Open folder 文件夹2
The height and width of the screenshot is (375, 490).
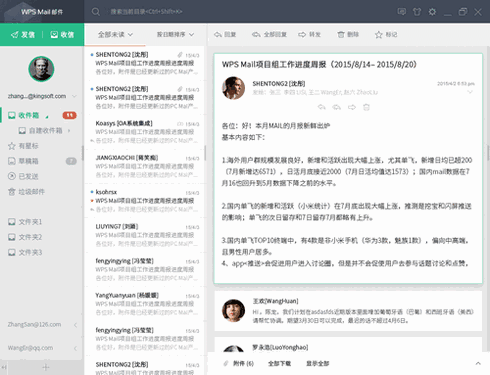point(25,237)
